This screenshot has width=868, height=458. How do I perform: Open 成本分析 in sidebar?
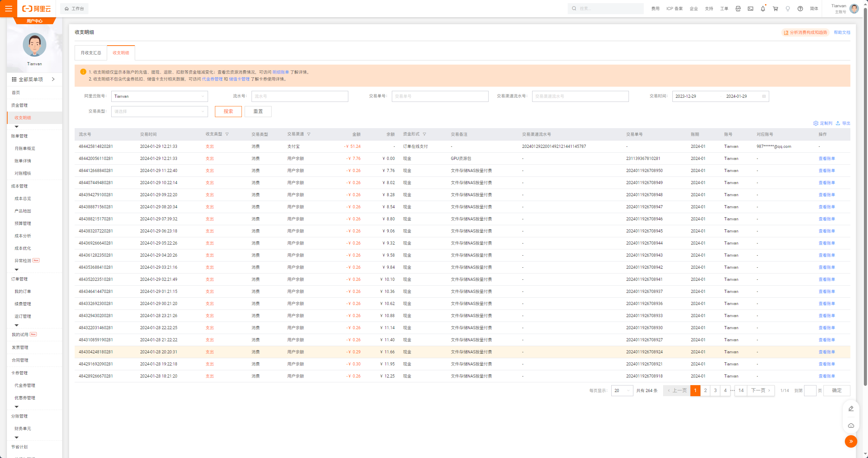click(x=22, y=236)
